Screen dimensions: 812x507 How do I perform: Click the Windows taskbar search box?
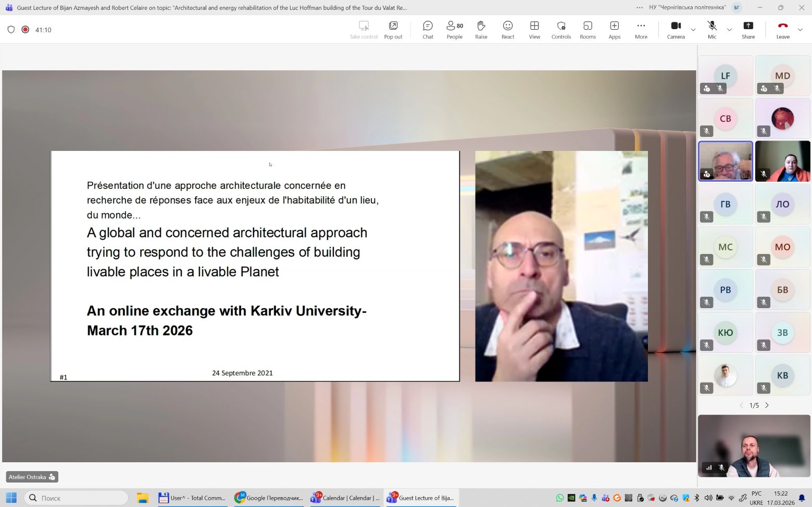coord(76,498)
